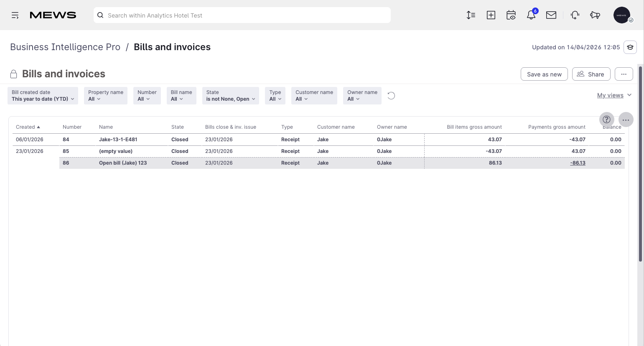Click the 86.13 bill items amount

pyautogui.click(x=495, y=163)
